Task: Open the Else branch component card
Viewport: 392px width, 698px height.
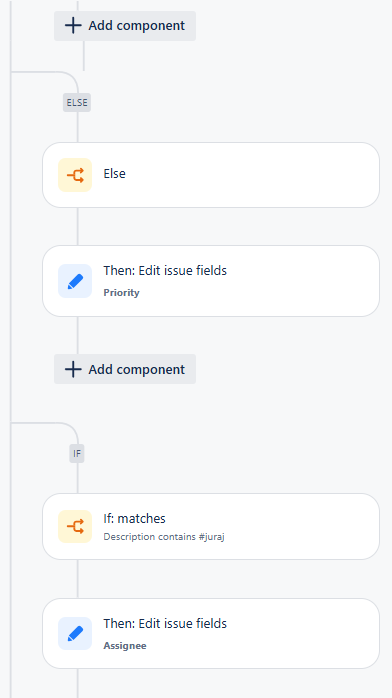Action: tap(211, 175)
